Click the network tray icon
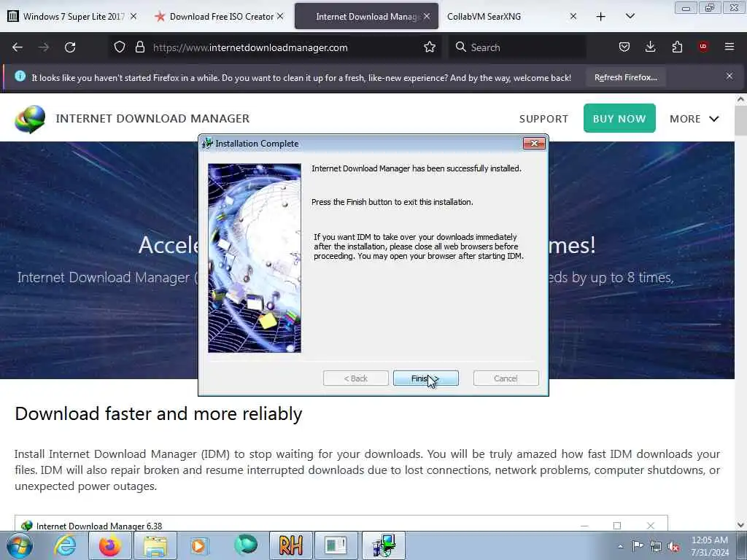 pyautogui.click(x=656, y=547)
